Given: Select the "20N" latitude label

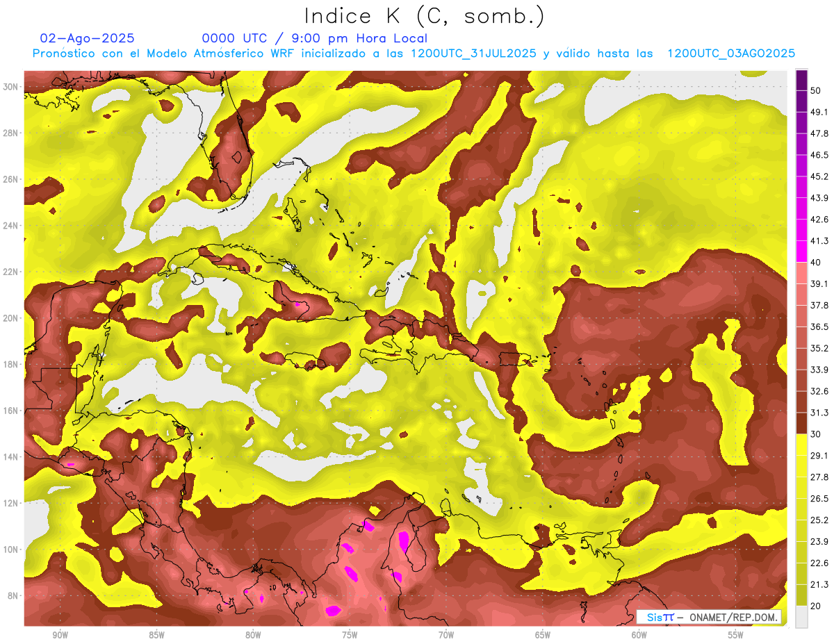Looking at the screenshot, I should (x=12, y=318).
